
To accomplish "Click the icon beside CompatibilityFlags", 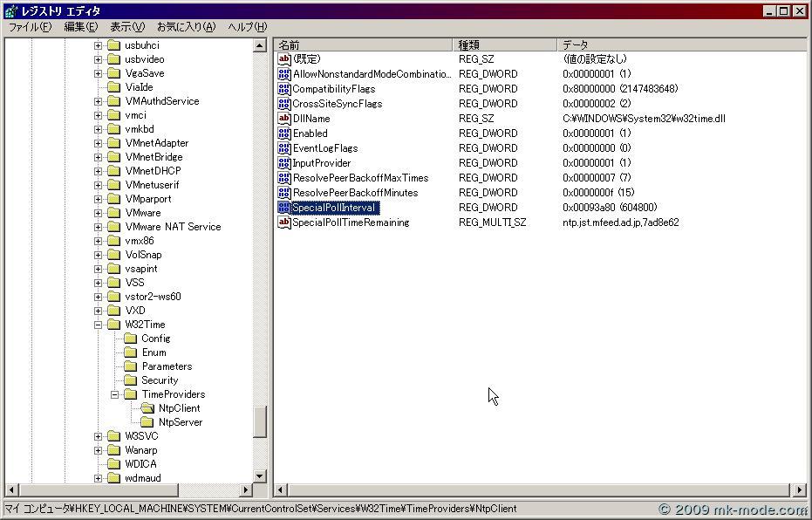I will [x=283, y=89].
